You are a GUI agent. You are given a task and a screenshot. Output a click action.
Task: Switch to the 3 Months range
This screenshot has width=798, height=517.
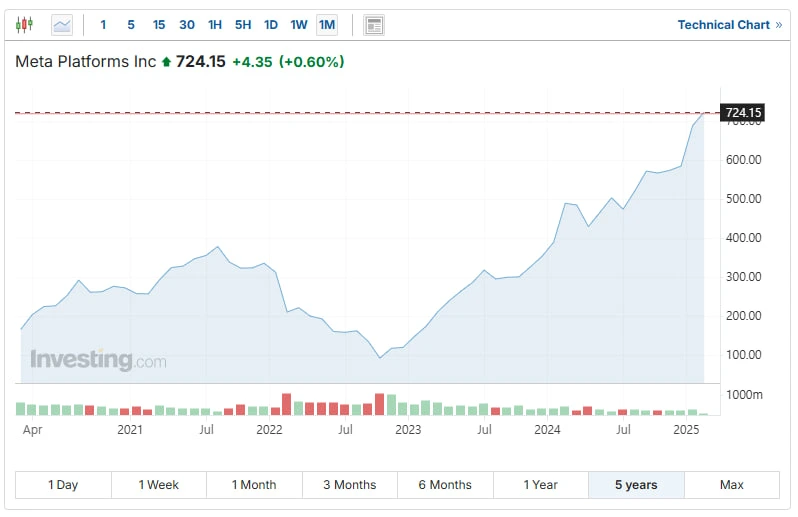point(350,485)
